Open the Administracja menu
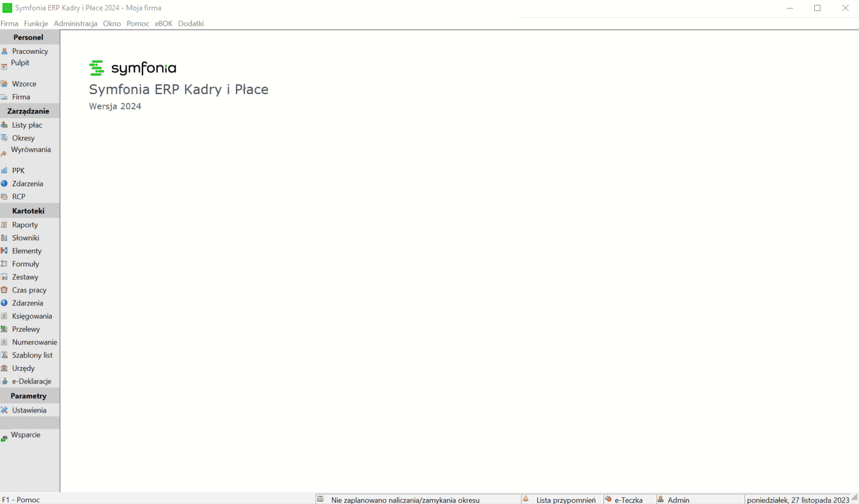This screenshot has width=859, height=504. 76,23
